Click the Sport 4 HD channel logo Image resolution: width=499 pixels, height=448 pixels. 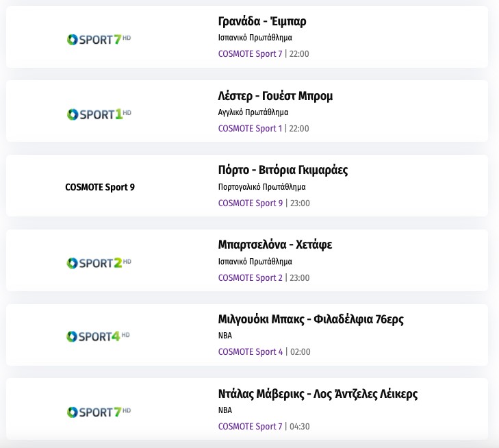click(x=99, y=337)
